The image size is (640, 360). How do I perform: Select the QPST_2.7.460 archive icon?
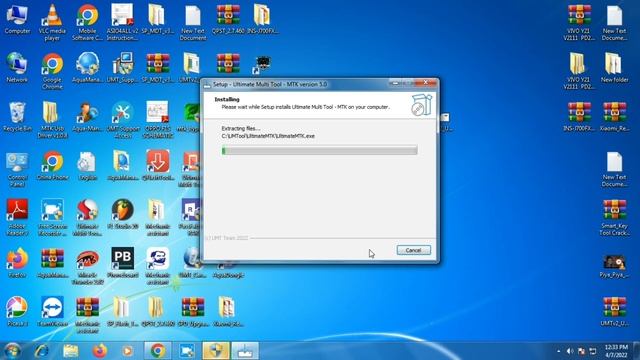click(228, 20)
